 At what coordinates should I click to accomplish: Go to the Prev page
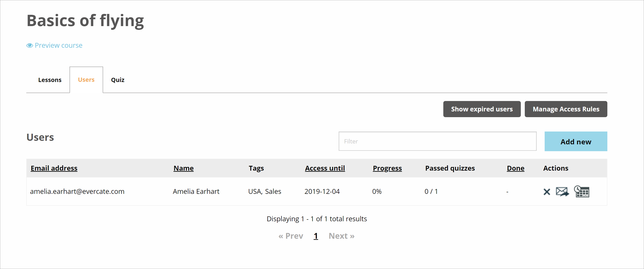291,236
